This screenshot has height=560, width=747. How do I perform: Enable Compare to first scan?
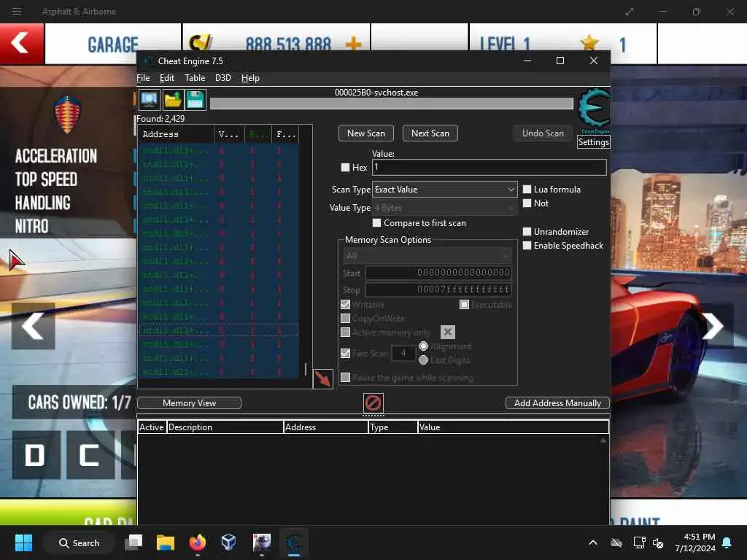[x=377, y=223]
